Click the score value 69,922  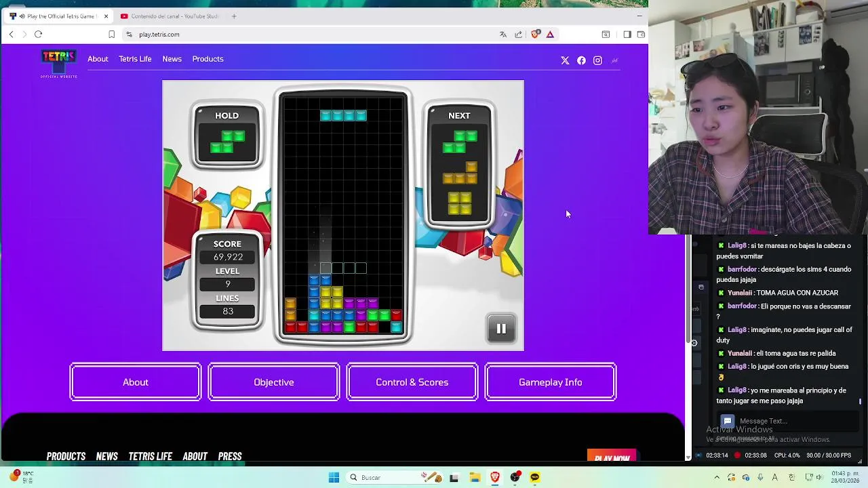pyautogui.click(x=228, y=257)
